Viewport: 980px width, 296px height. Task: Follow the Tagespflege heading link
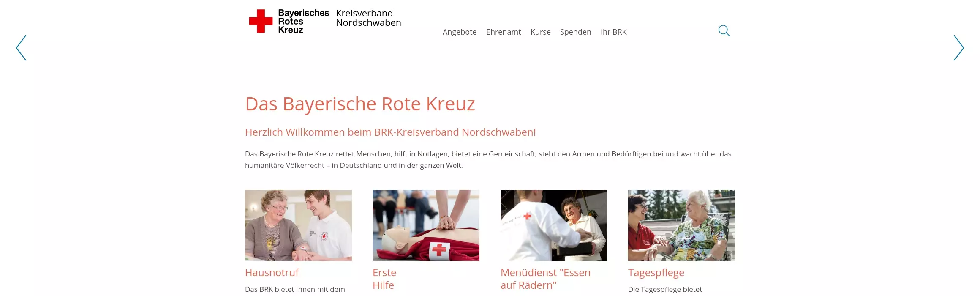pyautogui.click(x=656, y=273)
